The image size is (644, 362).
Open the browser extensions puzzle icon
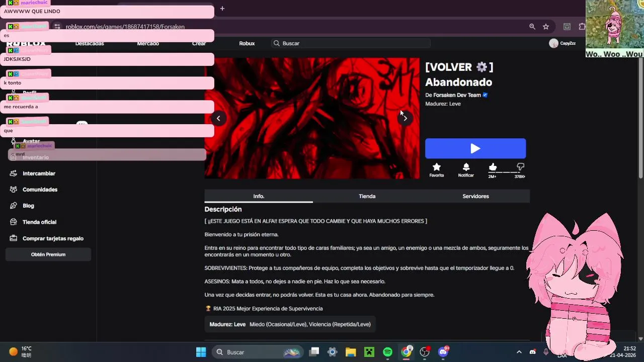tap(582, 27)
